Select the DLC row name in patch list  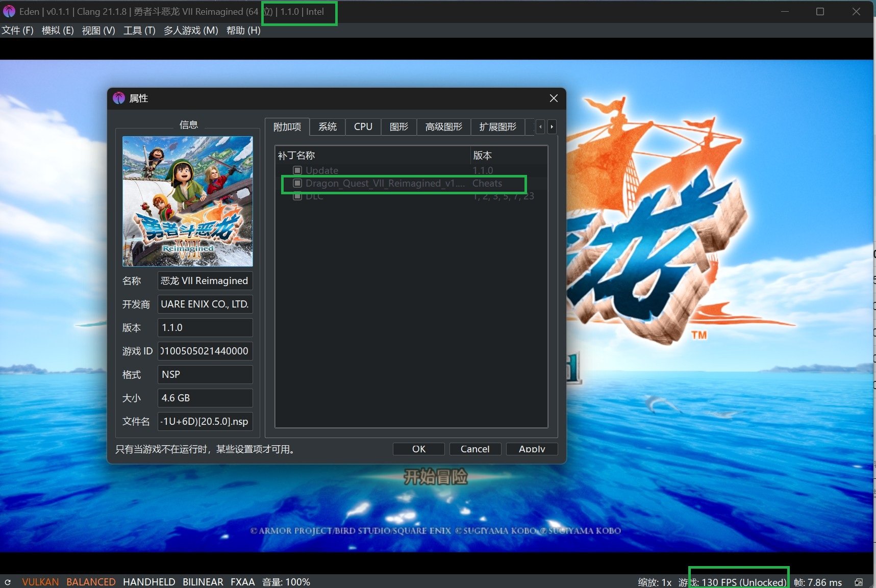tap(314, 196)
